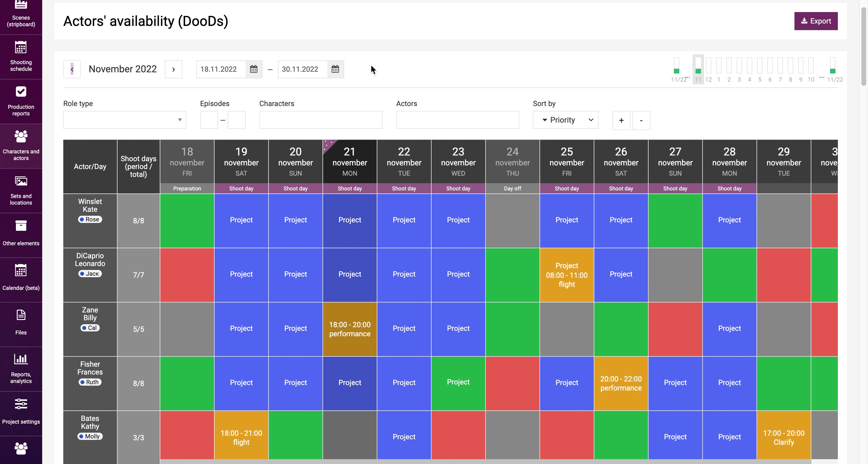Click the Rose character tag

[x=90, y=219]
